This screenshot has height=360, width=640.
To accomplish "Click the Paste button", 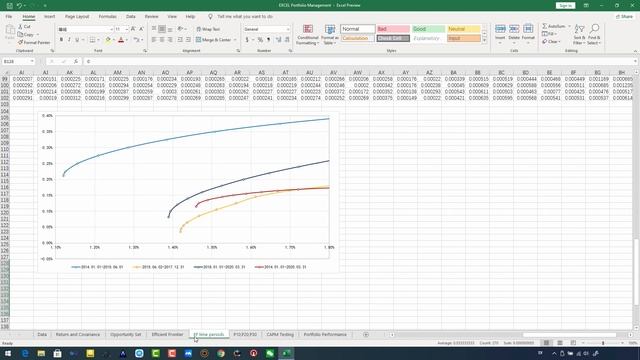I will 9,33.
